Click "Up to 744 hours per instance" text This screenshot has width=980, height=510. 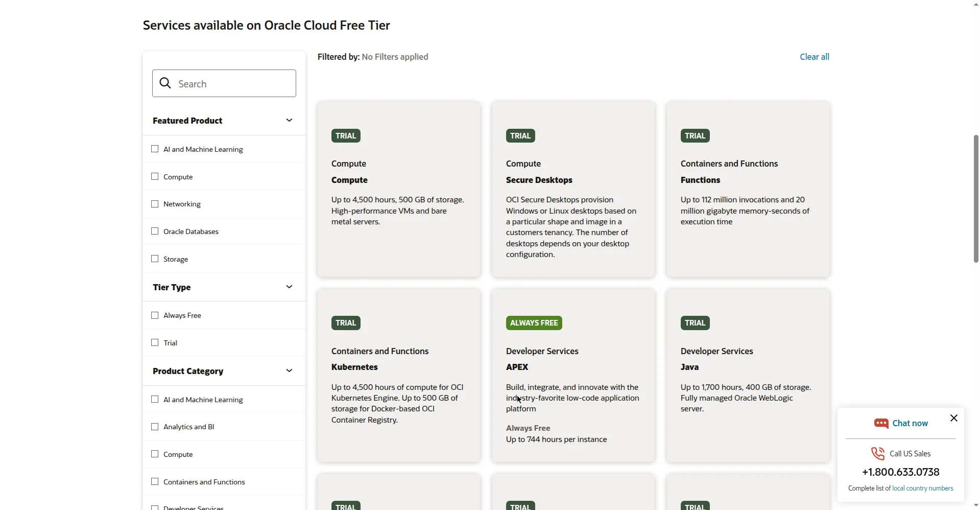click(x=556, y=439)
